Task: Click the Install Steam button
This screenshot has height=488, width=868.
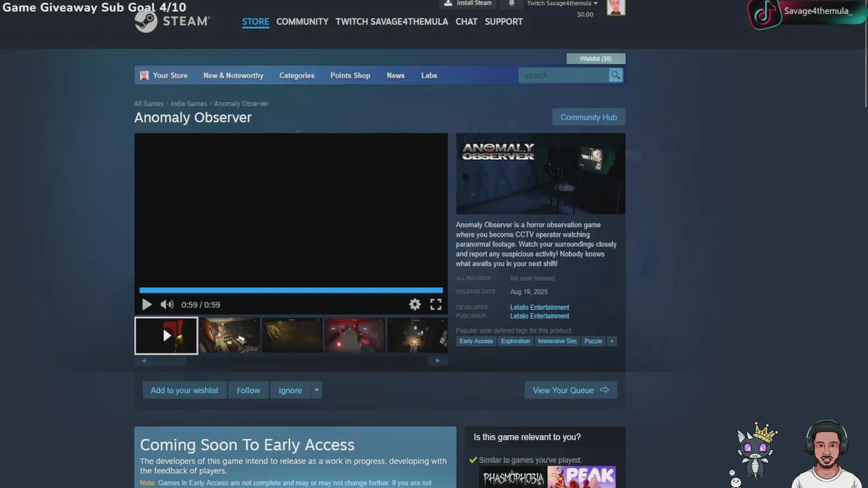Action: (x=468, y=3)
